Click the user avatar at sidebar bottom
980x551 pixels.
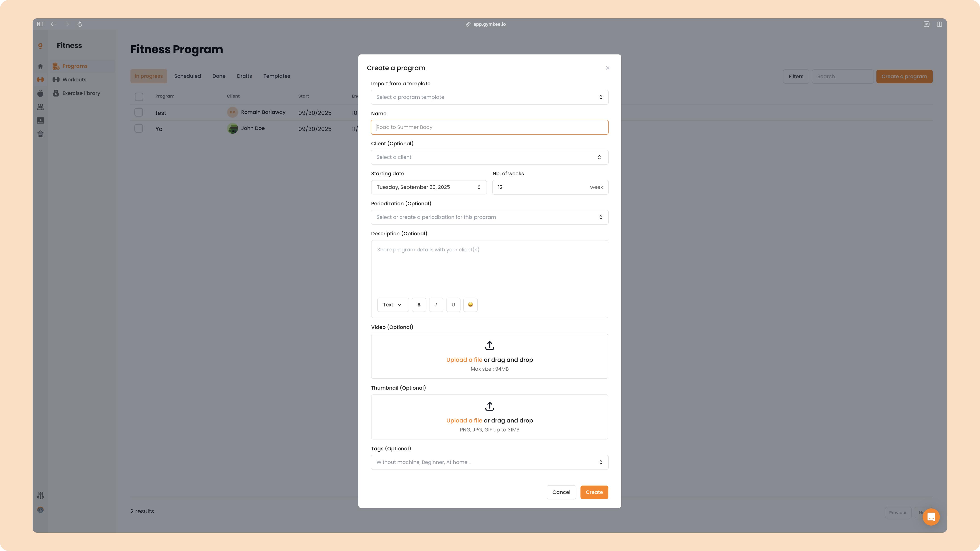click(x=40, y=510)
